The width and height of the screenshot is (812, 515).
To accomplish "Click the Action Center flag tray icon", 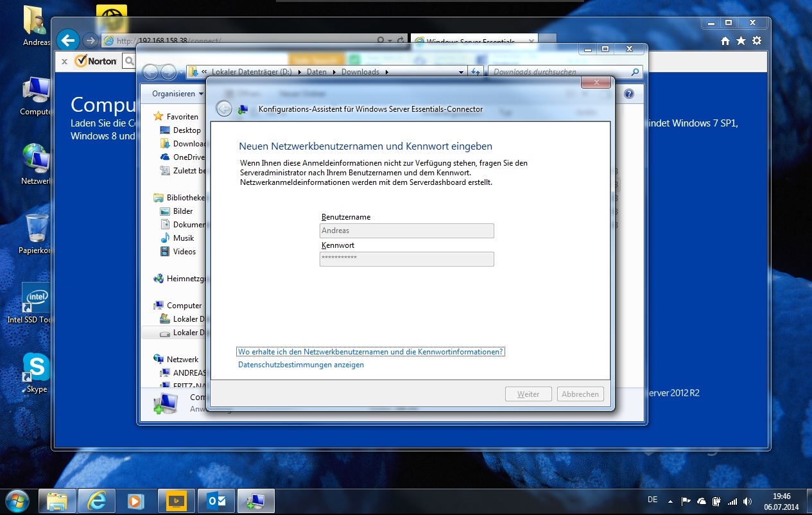I will pyautogui.click(x=686, y=501).
